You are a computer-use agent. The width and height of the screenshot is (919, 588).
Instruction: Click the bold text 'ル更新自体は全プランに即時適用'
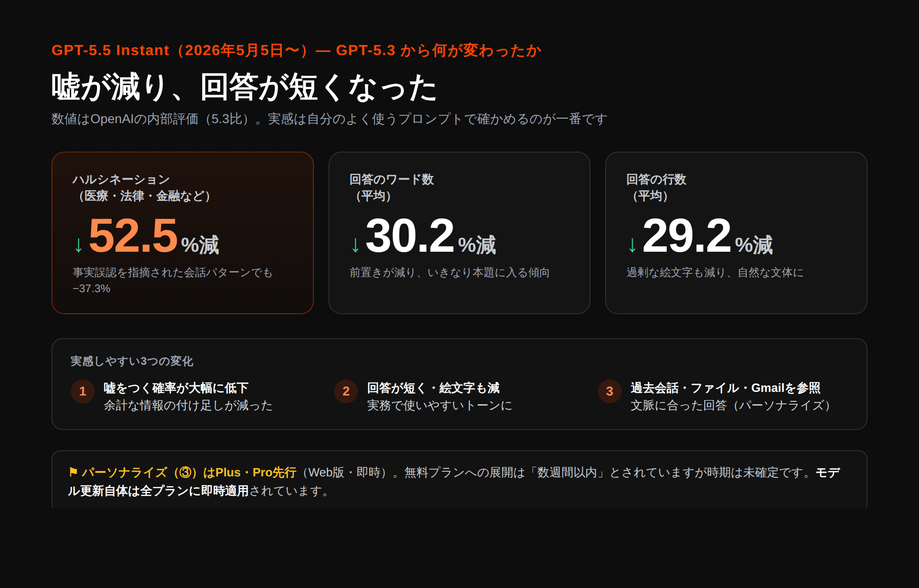coord(158,491)
